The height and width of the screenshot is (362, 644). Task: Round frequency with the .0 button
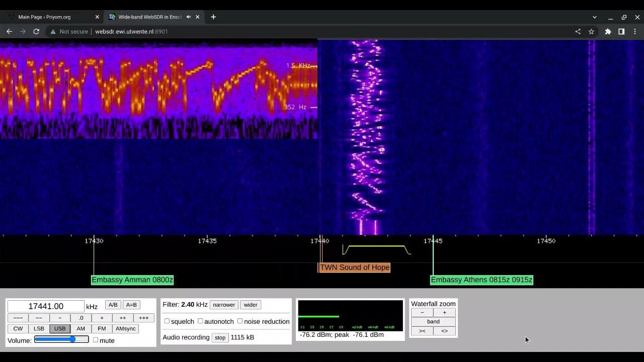tap(80, 318)
